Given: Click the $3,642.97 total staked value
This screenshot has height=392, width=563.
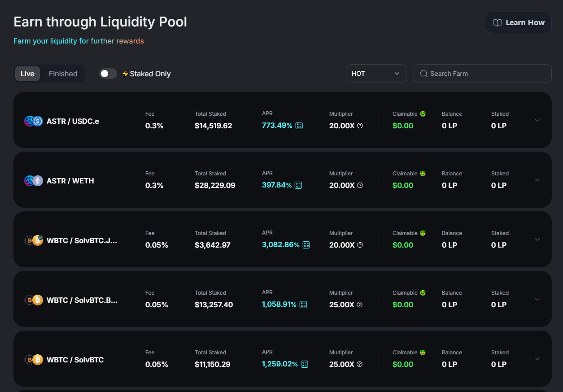Looking at the screenshot, I should pos(213,245).
